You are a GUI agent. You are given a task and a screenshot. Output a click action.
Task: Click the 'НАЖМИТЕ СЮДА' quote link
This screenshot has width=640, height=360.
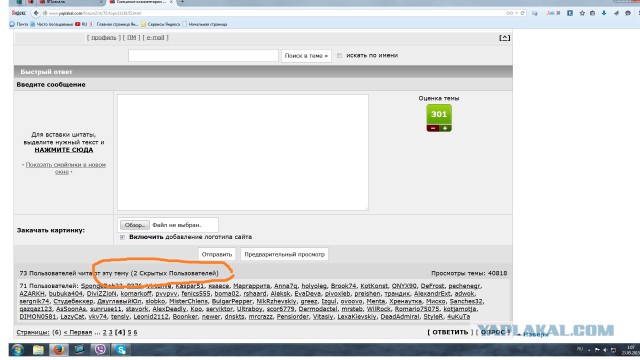(x=64, y=150)
